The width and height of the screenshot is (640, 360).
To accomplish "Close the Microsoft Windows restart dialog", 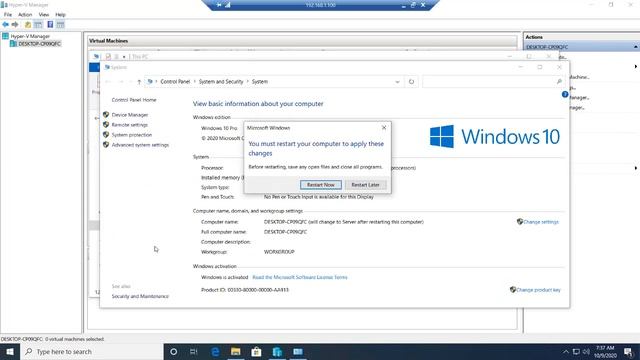I will 384,128.
